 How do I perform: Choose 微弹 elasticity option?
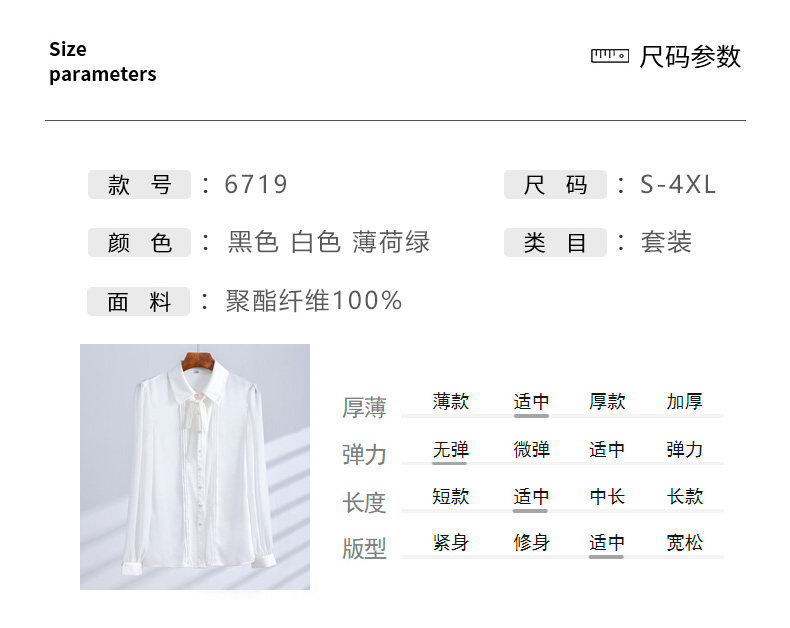(x=531, y=449)
